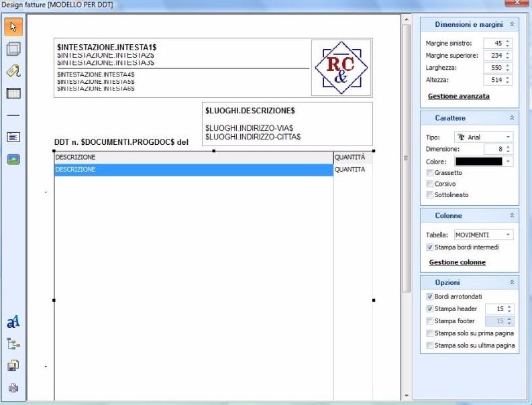Image resolution: width=532 pixels, height=405 pixels.
Task: Enable the Grassetto checkbox
Action: 429,173
